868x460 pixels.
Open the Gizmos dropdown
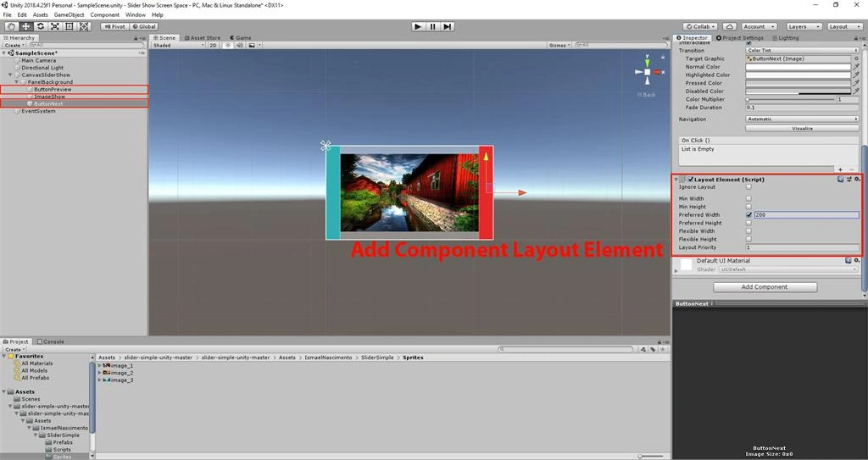559,46
